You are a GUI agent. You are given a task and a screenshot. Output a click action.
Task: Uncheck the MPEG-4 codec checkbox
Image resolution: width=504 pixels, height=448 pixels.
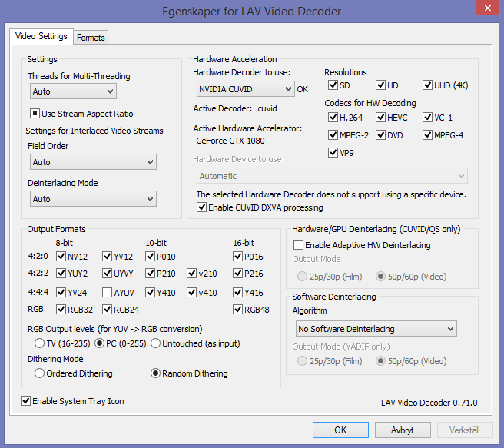427,135
